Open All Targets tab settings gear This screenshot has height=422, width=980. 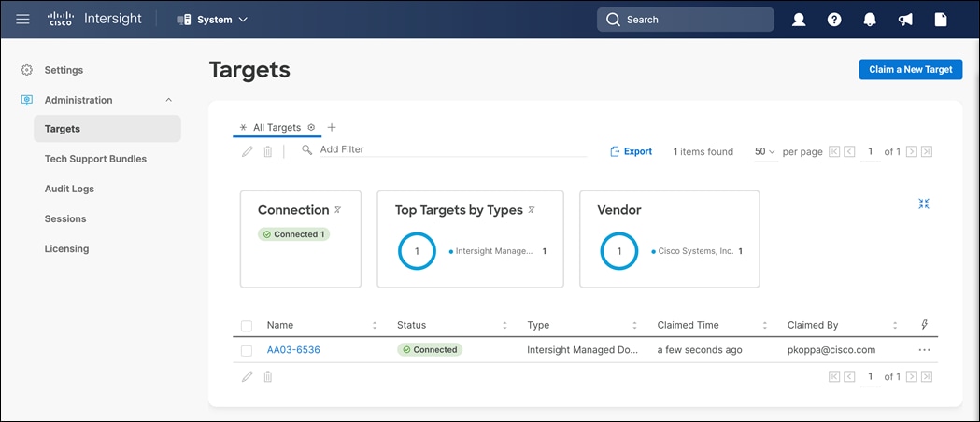[x=311, y=127]
